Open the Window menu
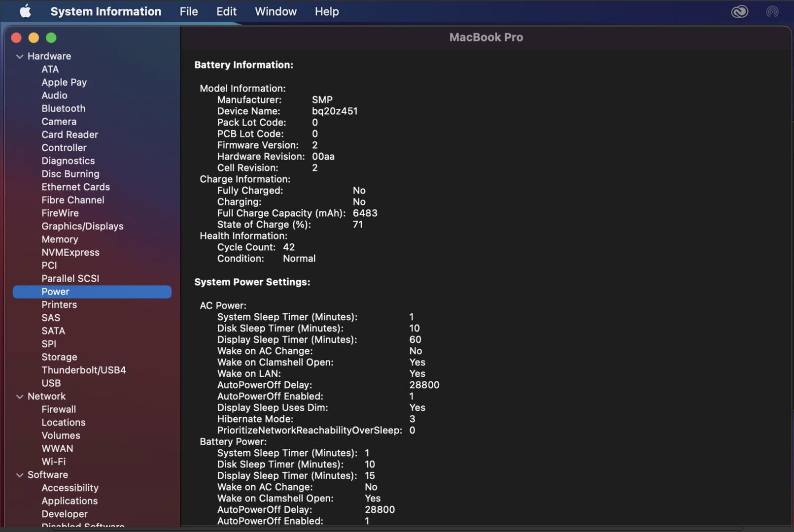This screenshot has width=794, height=532. tap(276, 11)
